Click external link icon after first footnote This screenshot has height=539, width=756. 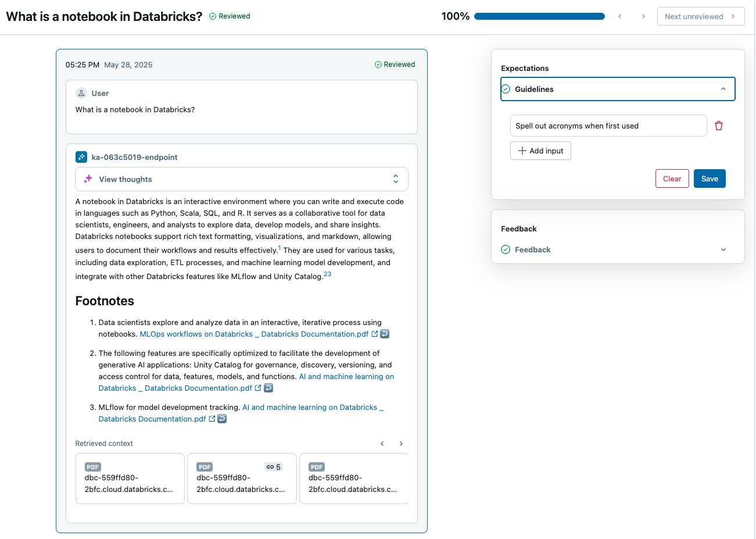coord(375,334)
